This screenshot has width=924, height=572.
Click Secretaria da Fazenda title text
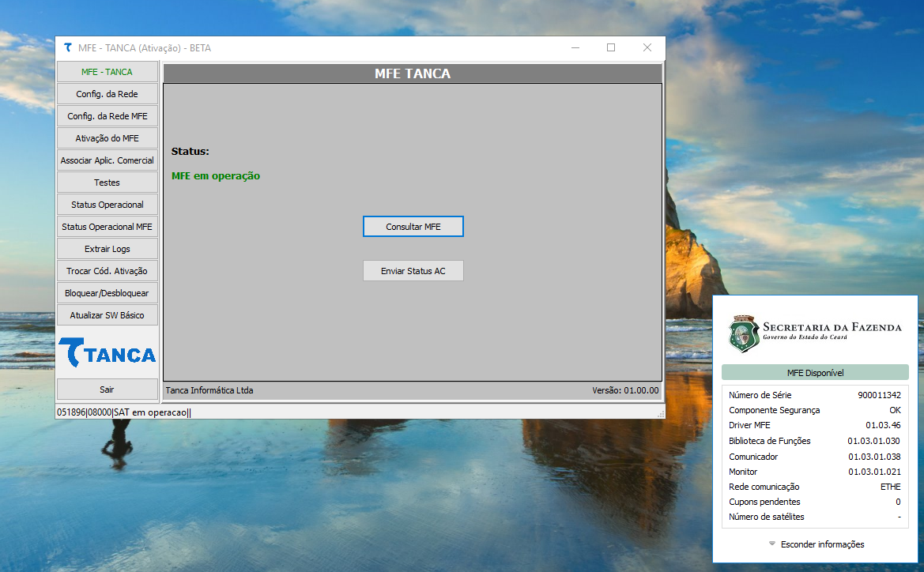coord(832,327)
